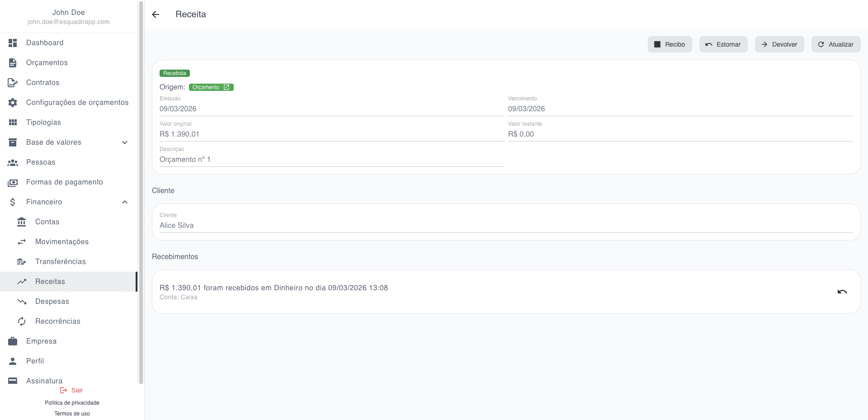Undo the R$ 1.390,01 Dinheiro payment
Viewport: 868px width, 420px height.
(x=842, y=292)
